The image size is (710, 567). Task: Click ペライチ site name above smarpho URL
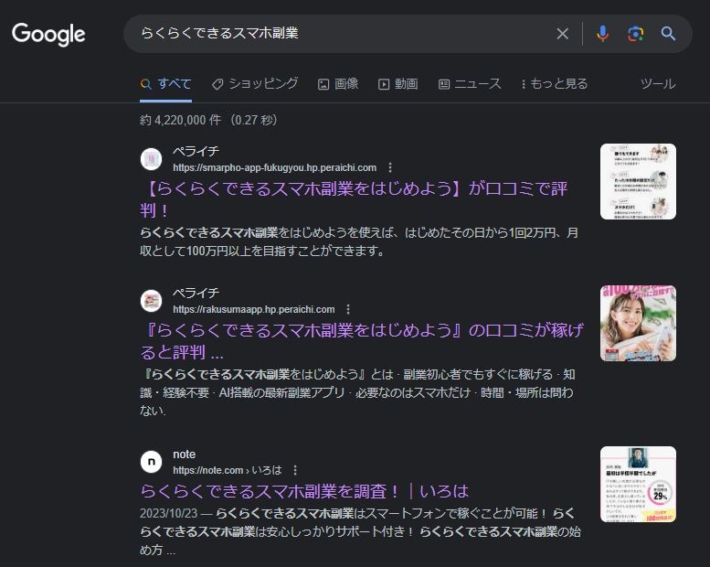pyautogui.click(x=196, y=151)
